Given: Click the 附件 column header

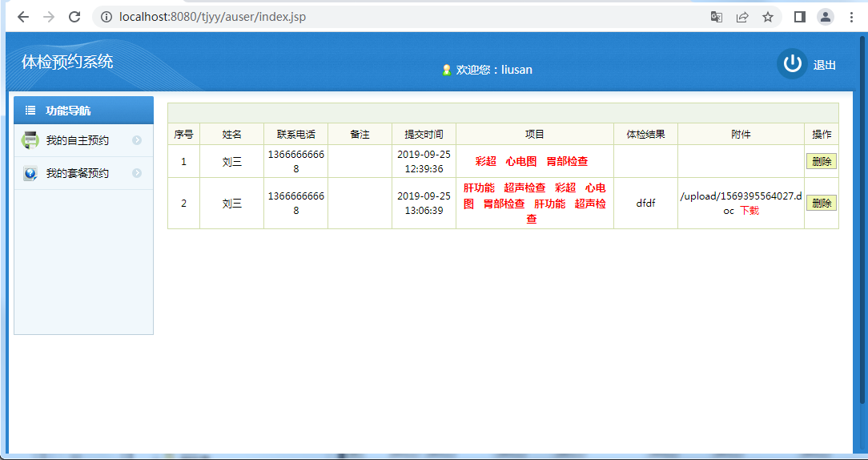Looking at the screenshot, I should 741,134.
